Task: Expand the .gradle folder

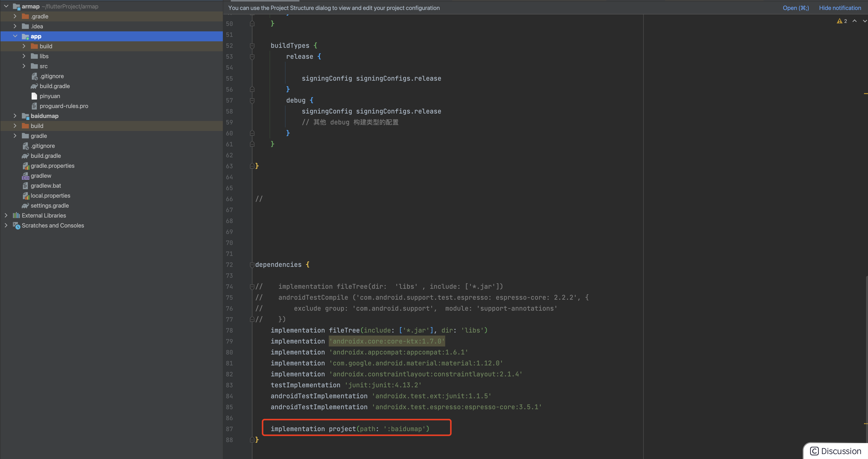Action: tap(15, 16)
